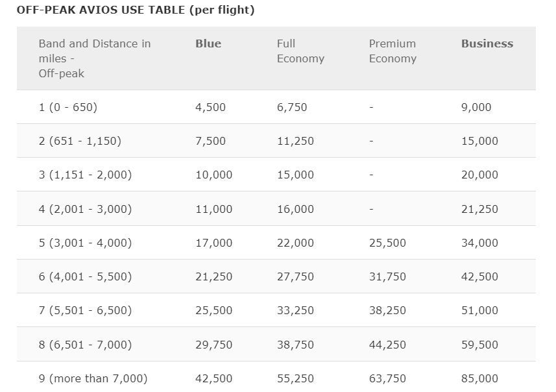The height and width of the screenshot is (392, 556).
Task: Select the Blue column header
Action: [x=208, y=43]
